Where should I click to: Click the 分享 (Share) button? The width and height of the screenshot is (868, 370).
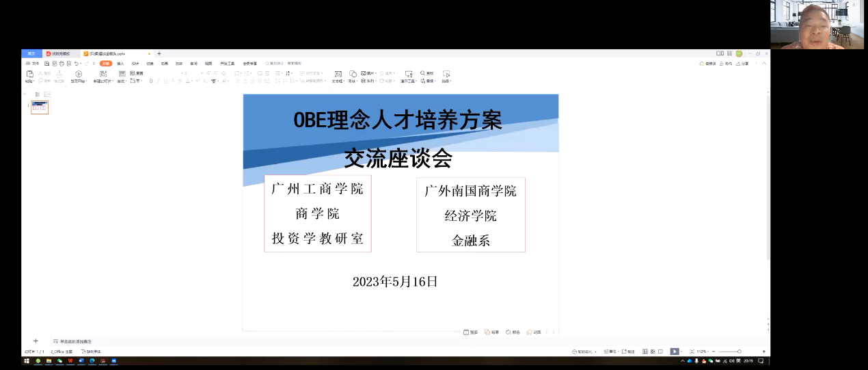click(743, 64)
